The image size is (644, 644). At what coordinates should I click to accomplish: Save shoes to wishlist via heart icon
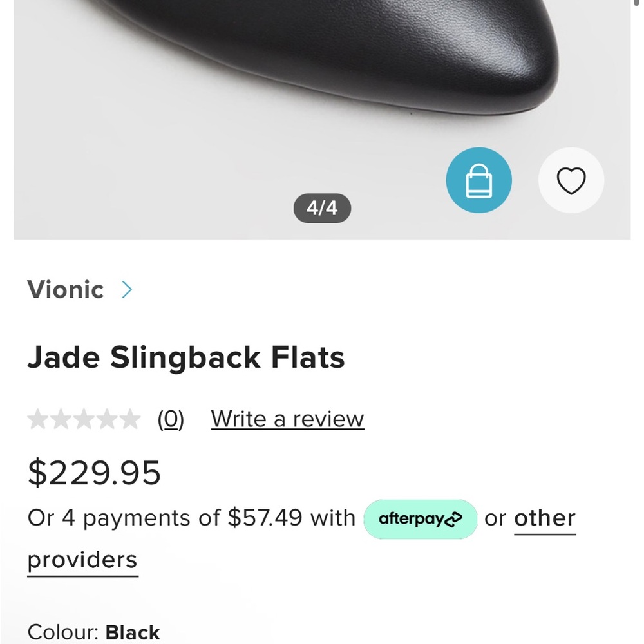coord(571,180)
